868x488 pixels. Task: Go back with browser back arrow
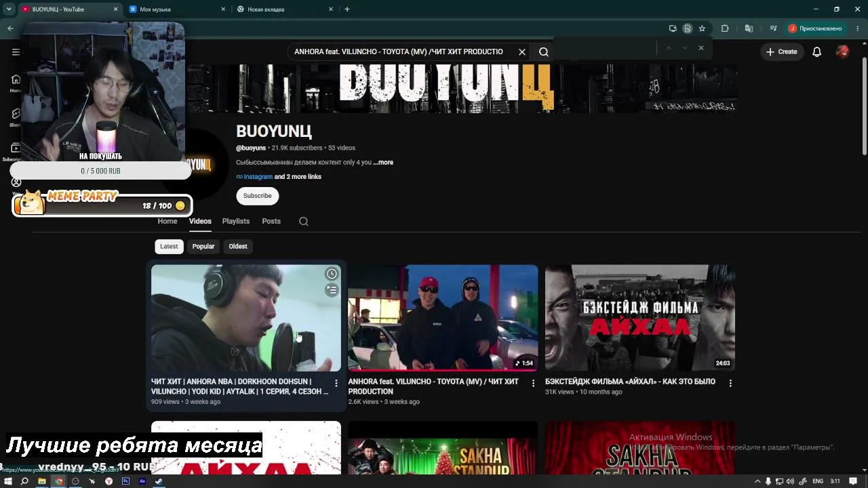click(x=10, y=28)
